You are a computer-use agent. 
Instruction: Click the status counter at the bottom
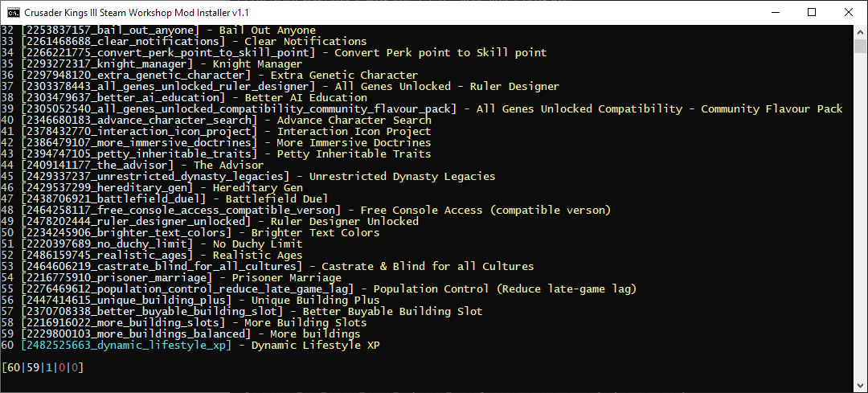tap(43, 368)
